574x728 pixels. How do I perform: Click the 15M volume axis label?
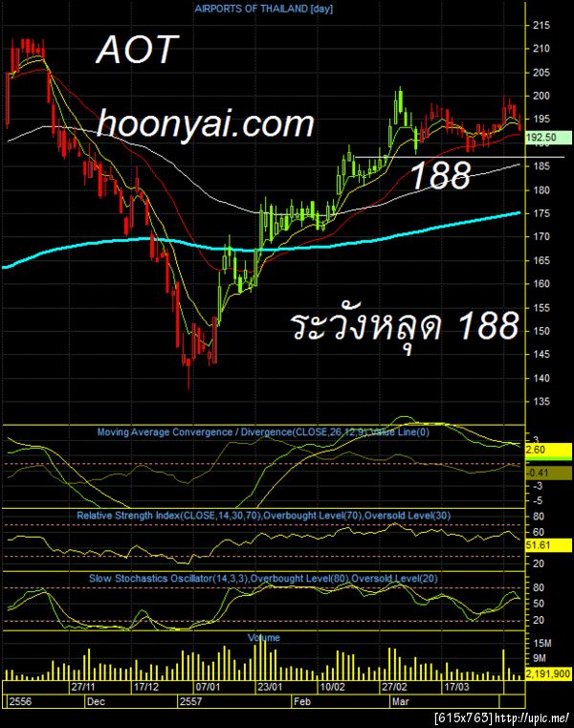coord(542,644)
